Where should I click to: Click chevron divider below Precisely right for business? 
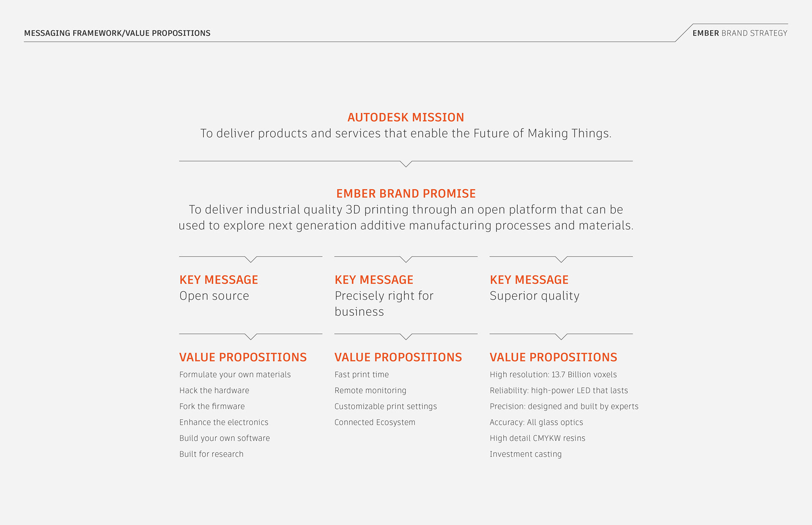[406, 336]
